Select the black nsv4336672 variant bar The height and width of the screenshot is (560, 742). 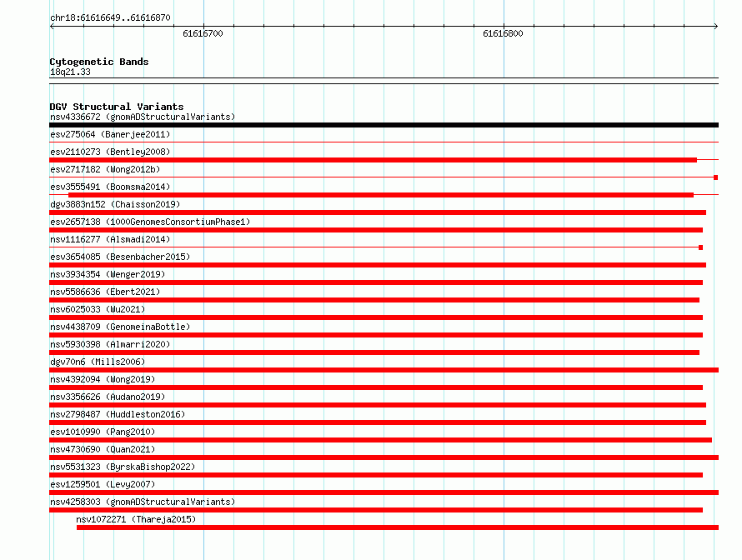point(384,125)
